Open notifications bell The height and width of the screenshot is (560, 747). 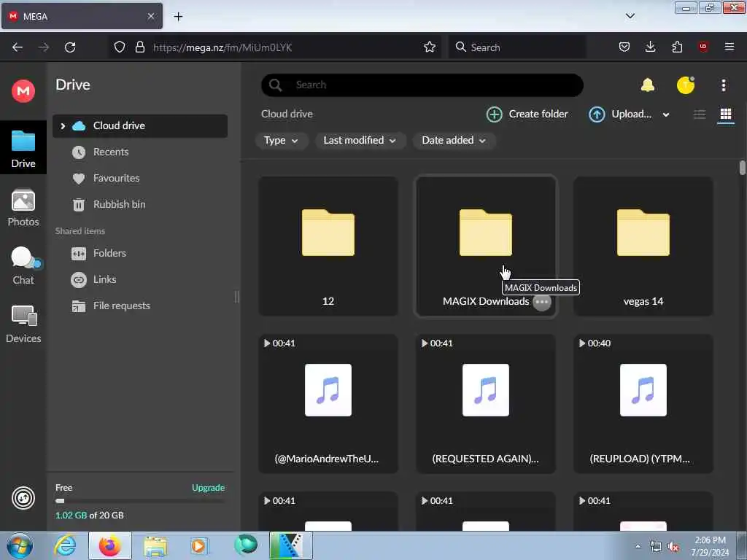pyautogui.click(x=648, y=85)
